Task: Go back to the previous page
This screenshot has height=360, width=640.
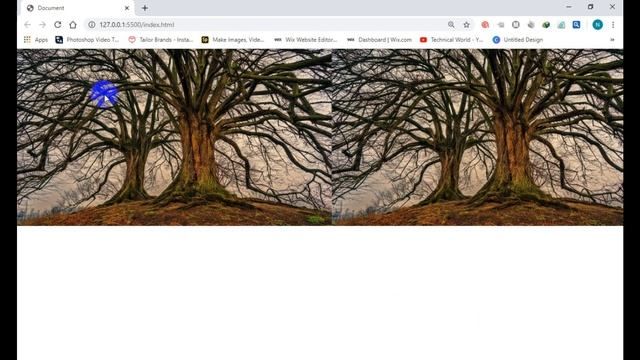Action: [27, 25]
